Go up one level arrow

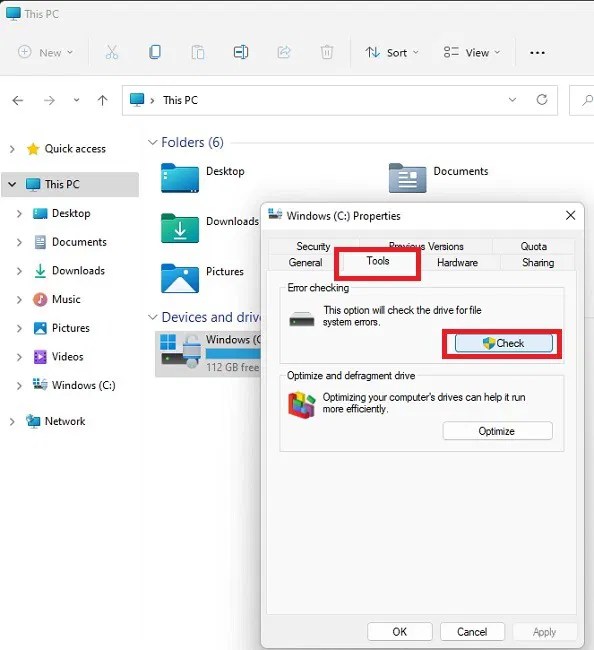point(102,100)
